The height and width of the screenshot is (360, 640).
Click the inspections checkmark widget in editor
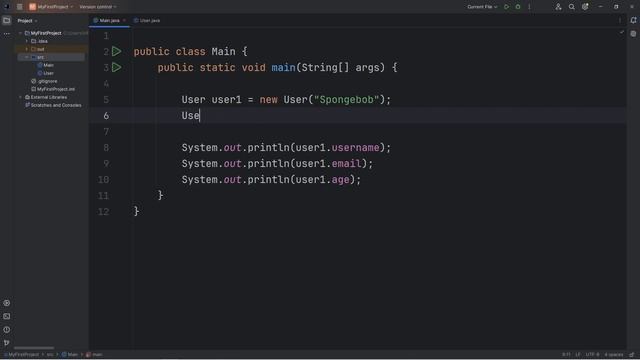click(622, 32)
